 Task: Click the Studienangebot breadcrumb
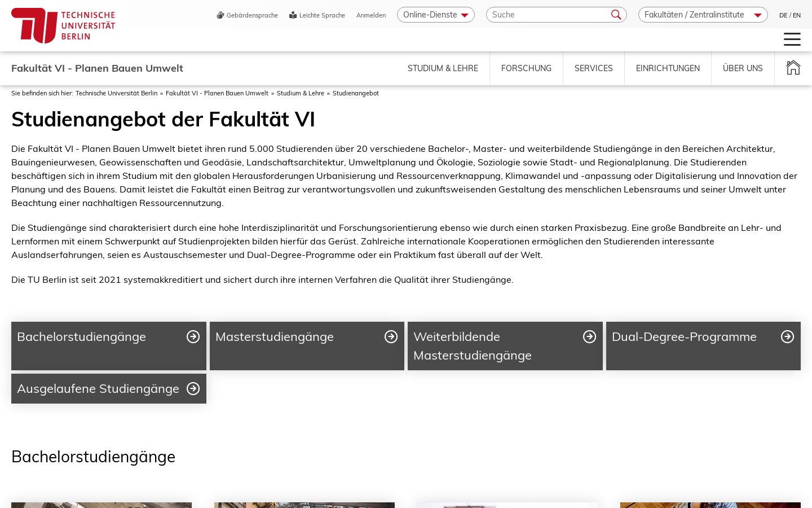pyautogui.click(x=356, y=93)
